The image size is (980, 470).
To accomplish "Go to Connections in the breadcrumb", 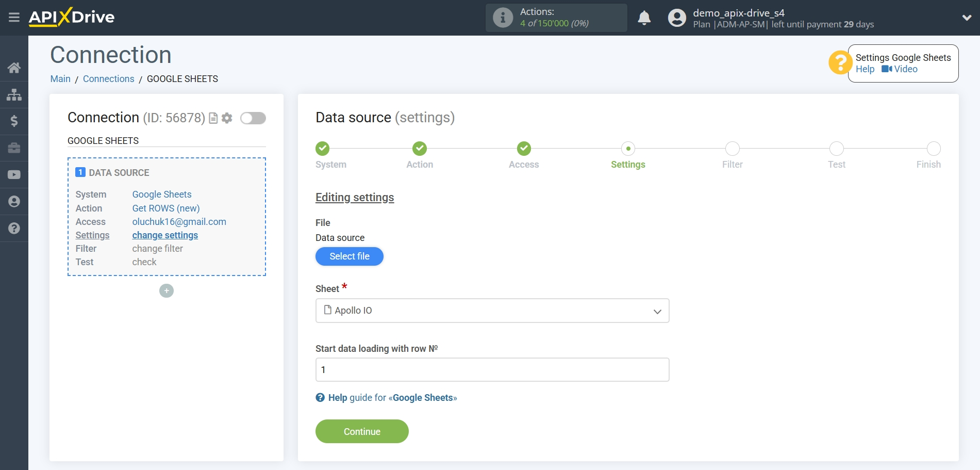I will pos(108,78).
